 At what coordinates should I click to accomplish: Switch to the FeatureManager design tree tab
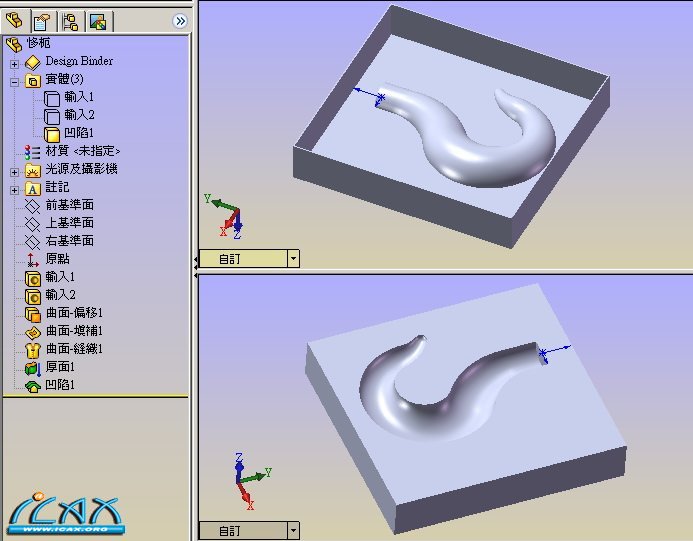pyautogui.click(x=15, y=21)
